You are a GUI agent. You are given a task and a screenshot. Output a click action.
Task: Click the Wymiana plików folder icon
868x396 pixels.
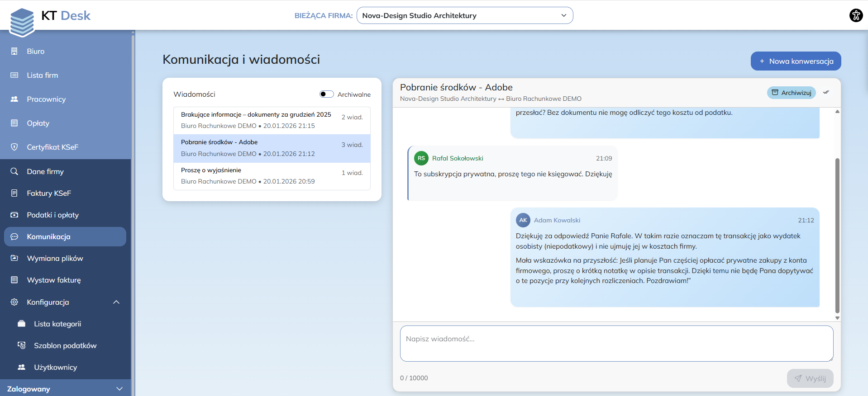[x=14, y=258]
